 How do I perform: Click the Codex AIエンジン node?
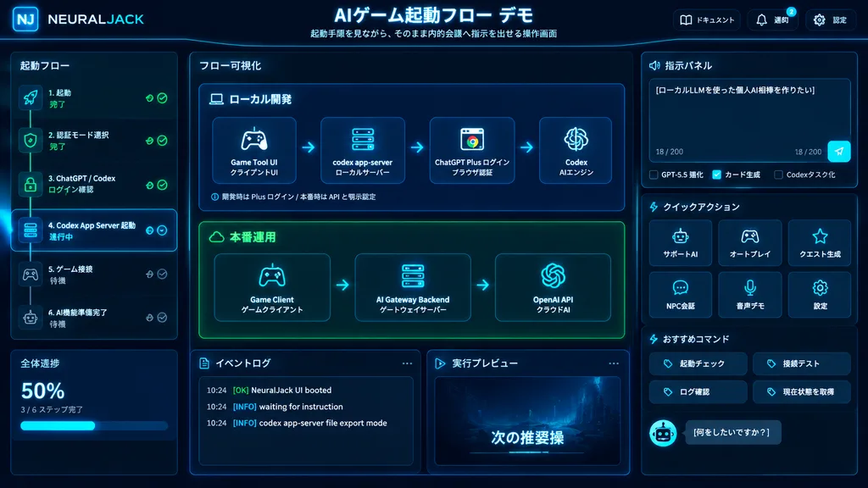[576, 150]
